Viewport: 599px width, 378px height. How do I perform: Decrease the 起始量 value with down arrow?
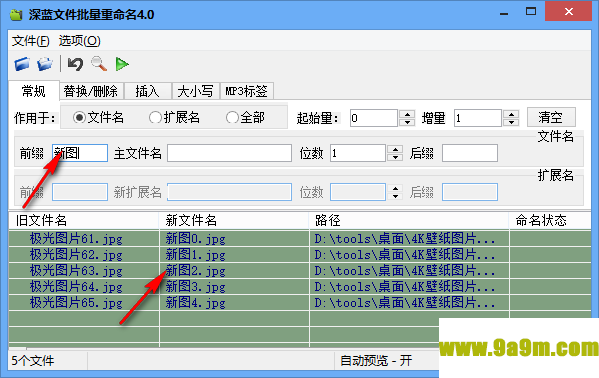(407, 122)
